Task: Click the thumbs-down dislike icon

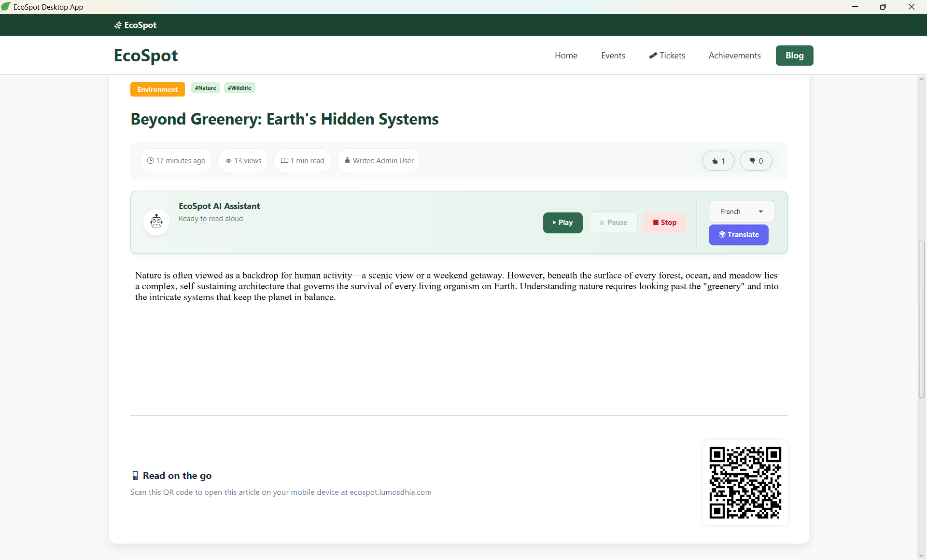Action: pyautogui.click(x=752, y=161)
